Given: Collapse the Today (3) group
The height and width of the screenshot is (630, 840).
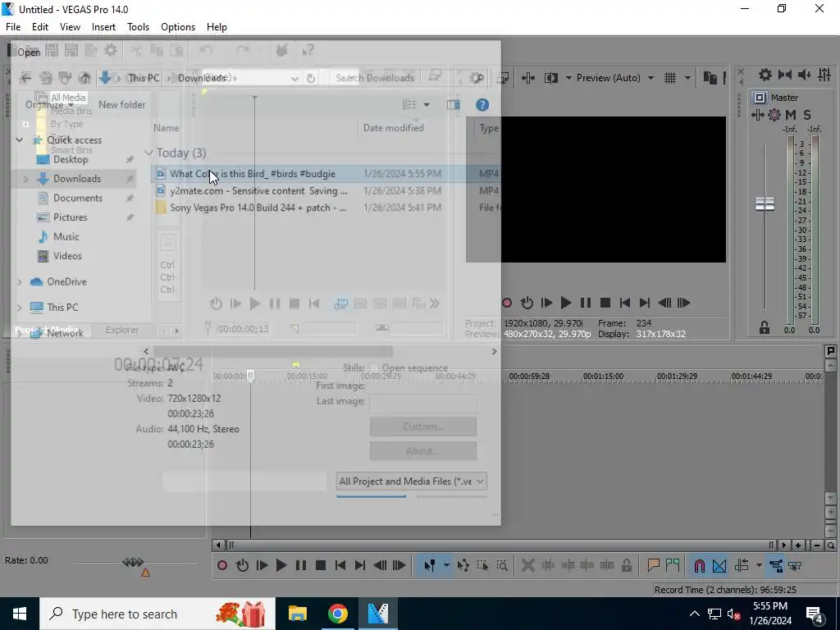Looking at the screenshot, I should click(149, 153).
